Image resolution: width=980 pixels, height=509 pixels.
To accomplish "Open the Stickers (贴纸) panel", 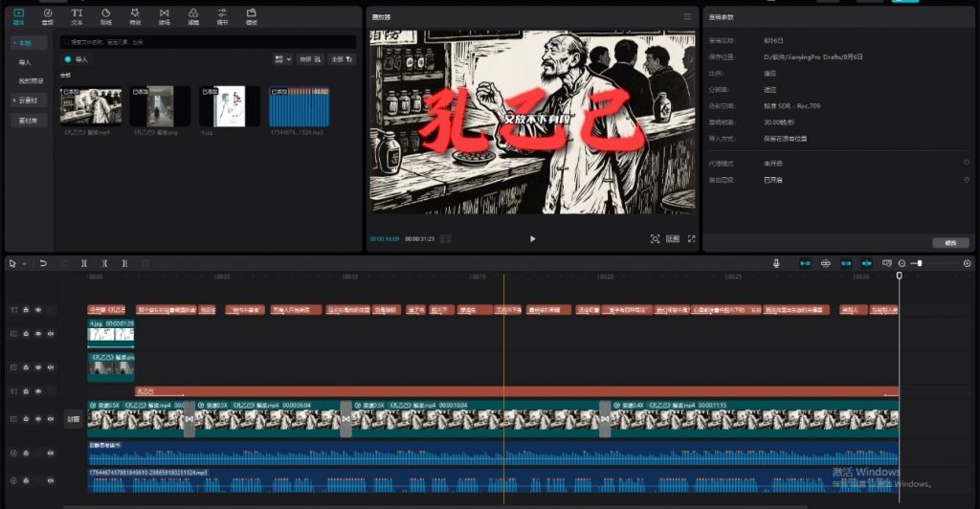I will click(x=105, y=16).
